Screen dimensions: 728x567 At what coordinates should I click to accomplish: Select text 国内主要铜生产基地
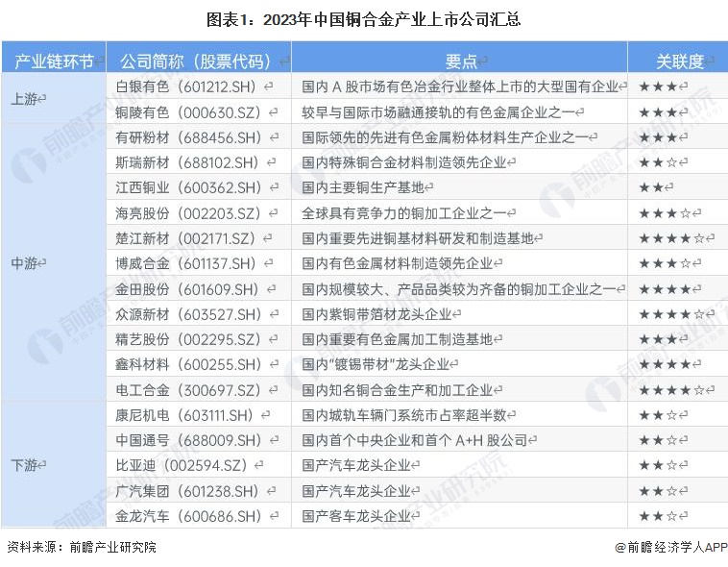[363, 187]
